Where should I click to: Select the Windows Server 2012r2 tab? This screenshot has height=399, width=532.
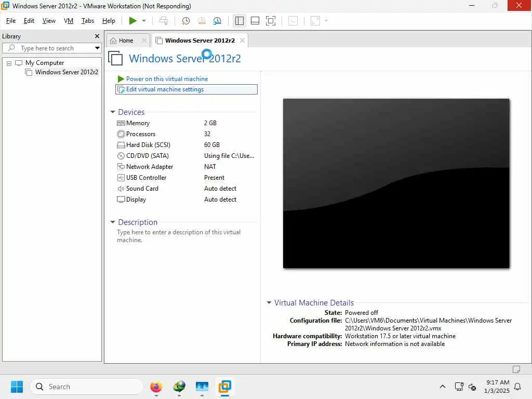pos(200,41)
